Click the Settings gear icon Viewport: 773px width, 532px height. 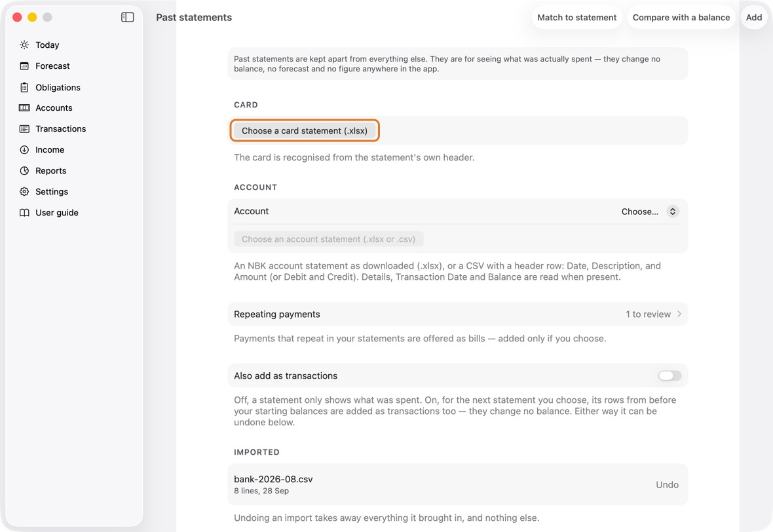[24, 192]
